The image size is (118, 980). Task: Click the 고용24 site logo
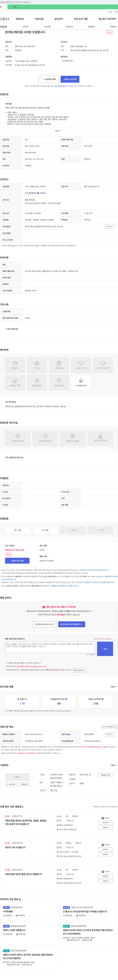pos(5,19)
